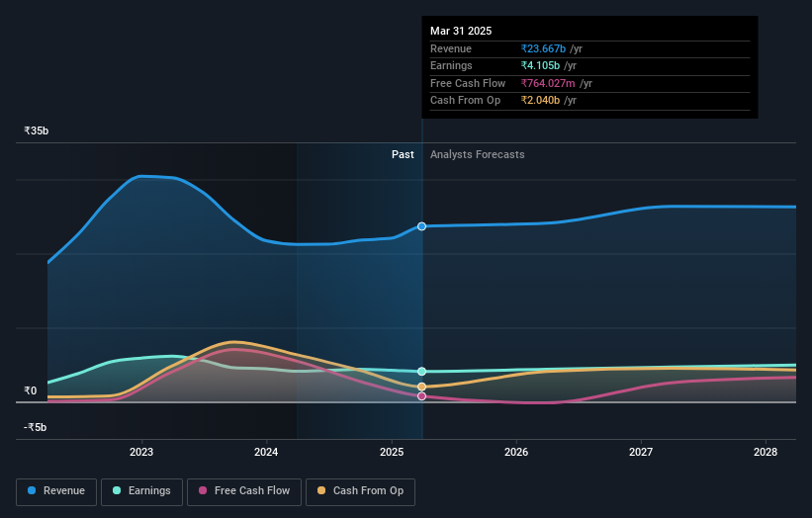This screenshot has height=518, width=812.
Task: Click the 2028 x-axis label
Action: click(x=766, y=452)
